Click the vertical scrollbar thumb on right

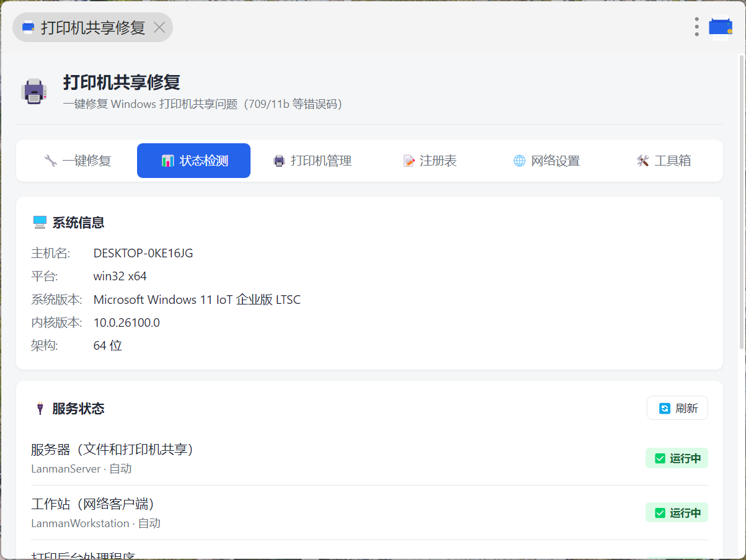tap(742, 202)
